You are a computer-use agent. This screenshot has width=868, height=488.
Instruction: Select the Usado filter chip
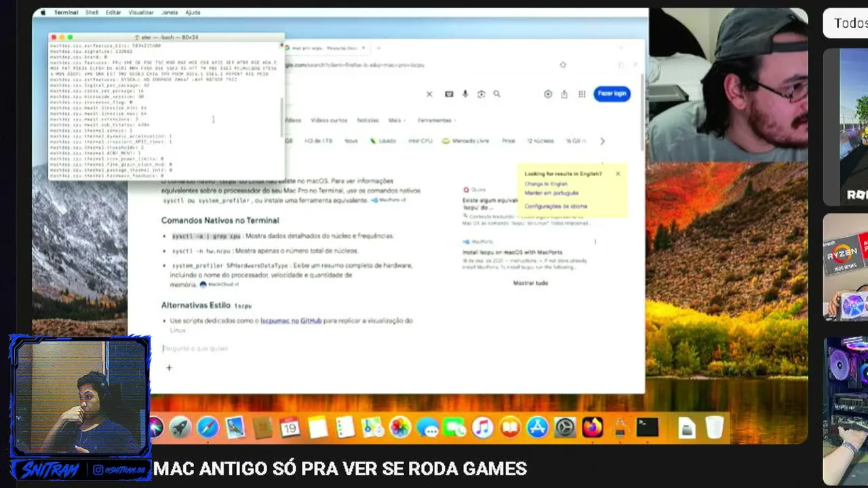click(383, 141)
